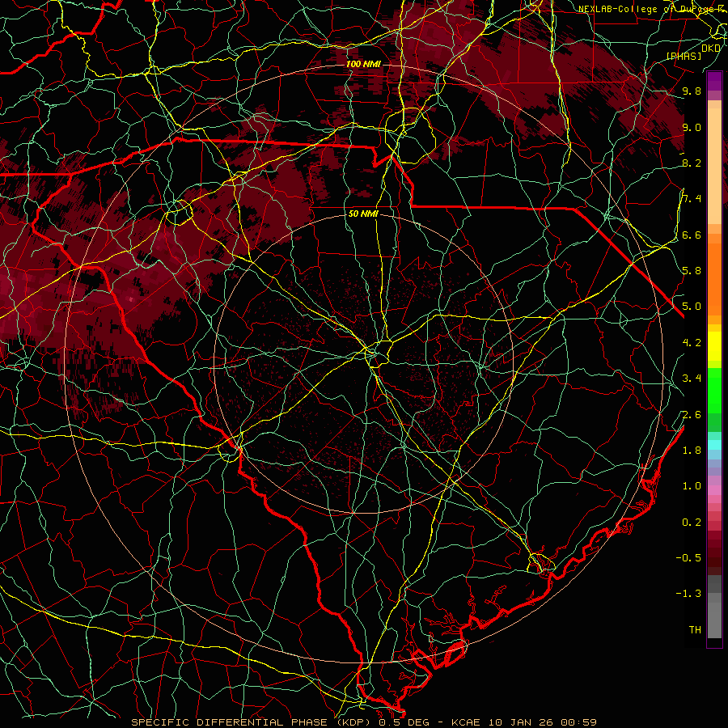The width and height of the screenshot is (728, 728).
Task: Click the 8.2 value on color scale
Action: (x=692, y=163)
